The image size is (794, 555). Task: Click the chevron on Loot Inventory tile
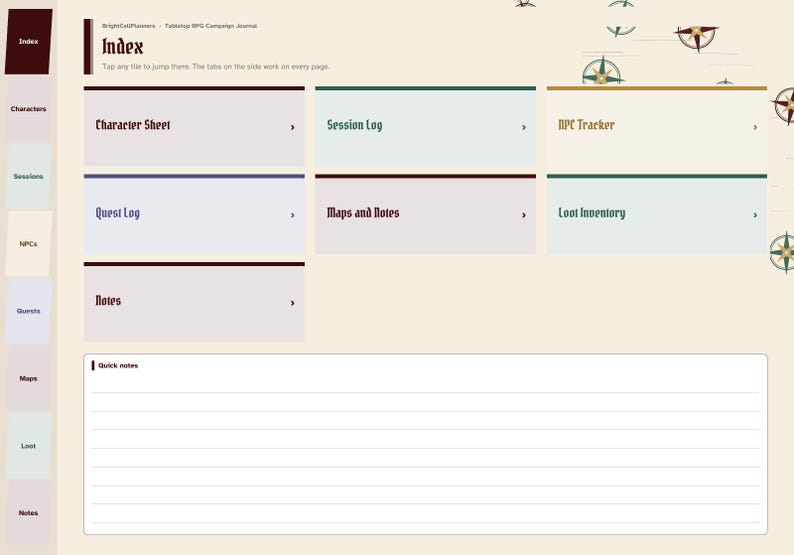click(x=755, y=215)
